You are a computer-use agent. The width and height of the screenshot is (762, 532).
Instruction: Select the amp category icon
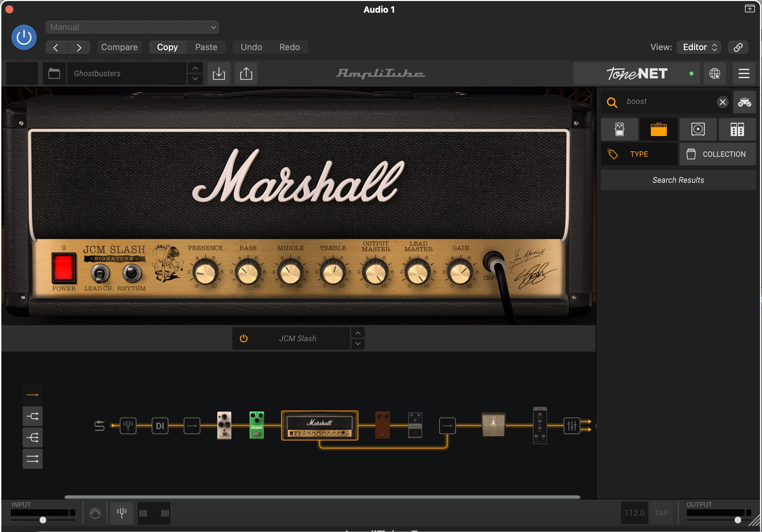point(659,129)
